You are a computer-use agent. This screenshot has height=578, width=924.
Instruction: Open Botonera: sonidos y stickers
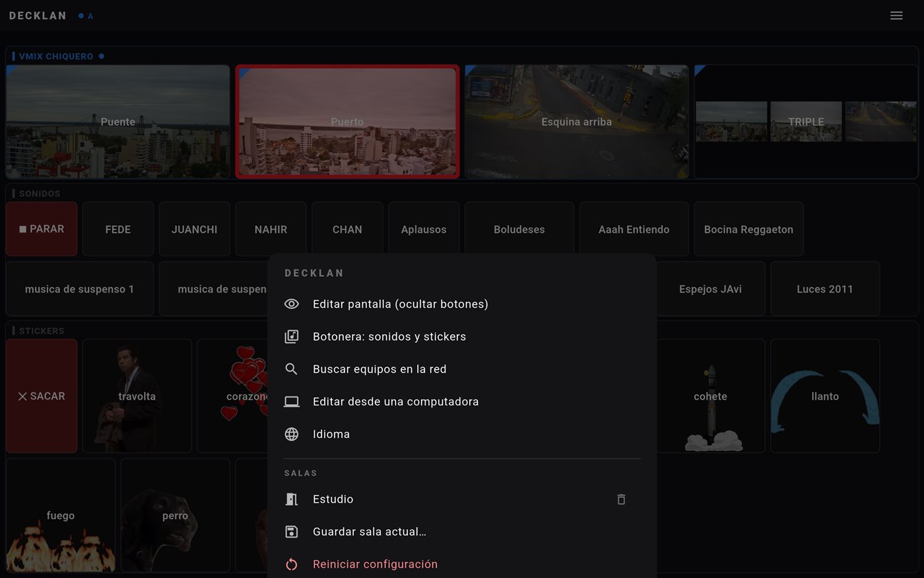pyautogui.click(x=462, y=336)
